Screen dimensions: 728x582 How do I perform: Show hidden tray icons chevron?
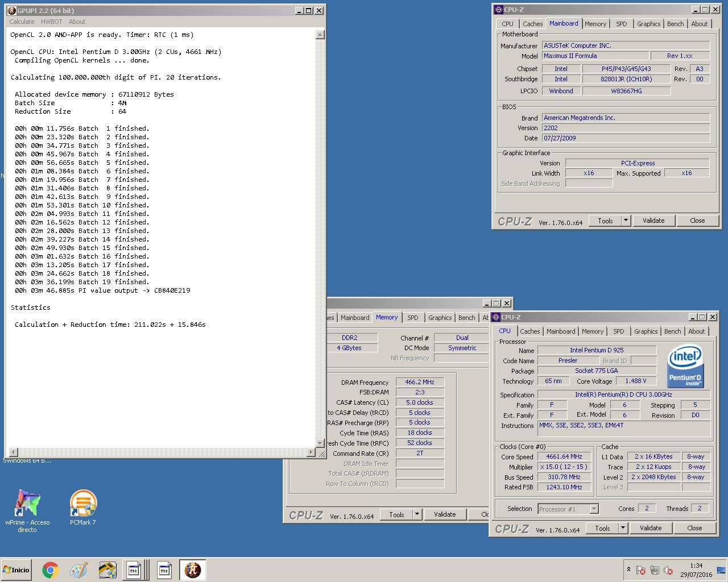point(628,569)
